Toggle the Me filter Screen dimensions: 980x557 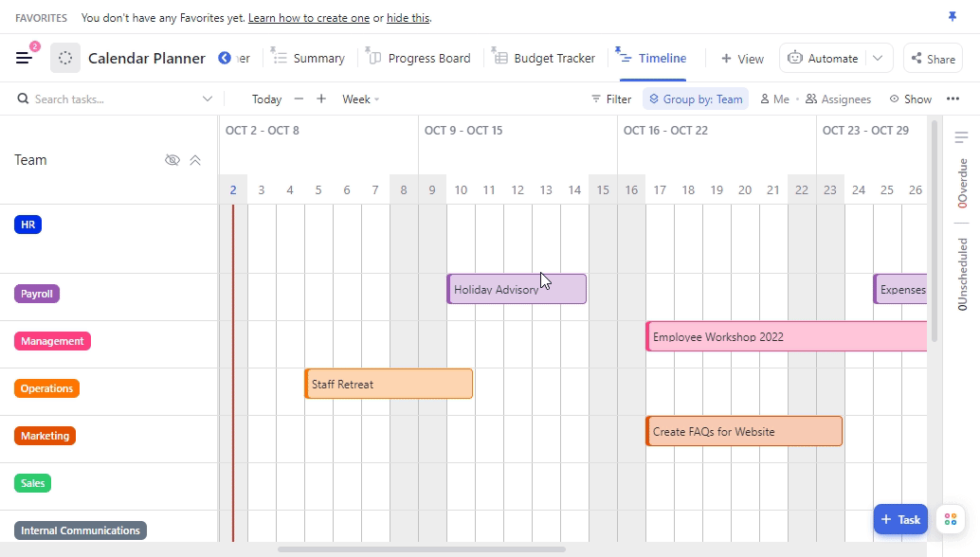[x=774, y=99]
